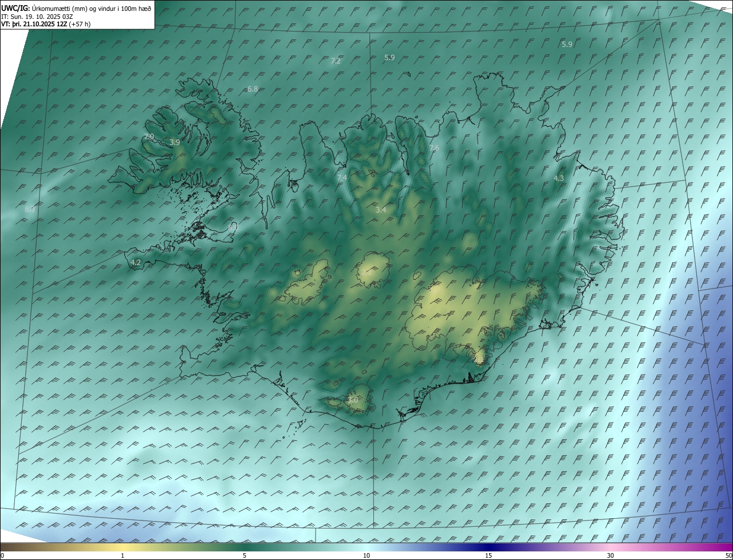Click the valid time 'VT: þri. 21.10.2025 12Z (+57 h)'
The width and height of the screenshot is (733, 560).
coord(46,24)
